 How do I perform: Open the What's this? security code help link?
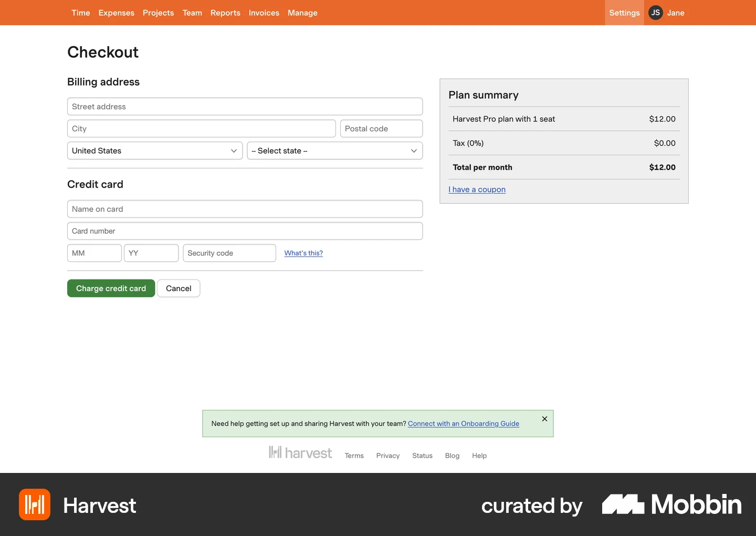[x=303, y=253]
